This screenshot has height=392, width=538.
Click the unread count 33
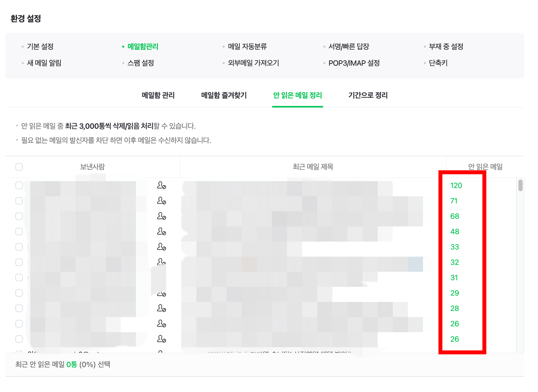pyautogui.click(x=455, y=247)
